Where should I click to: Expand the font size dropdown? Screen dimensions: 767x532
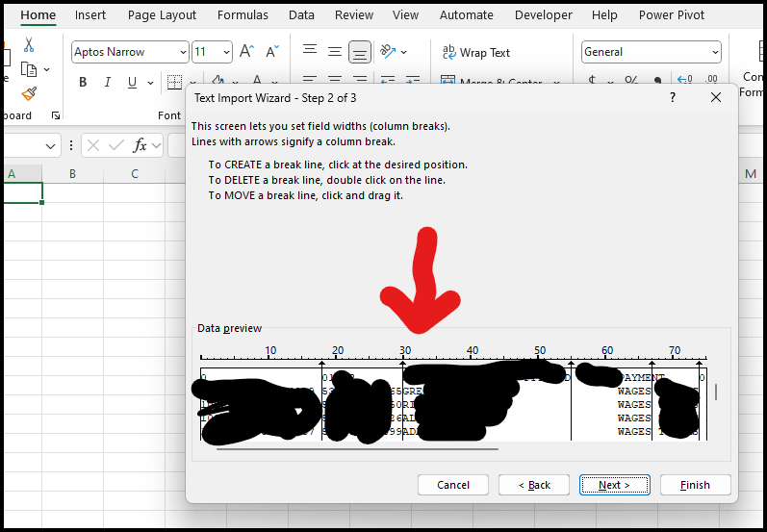click(x=226, y=52)
